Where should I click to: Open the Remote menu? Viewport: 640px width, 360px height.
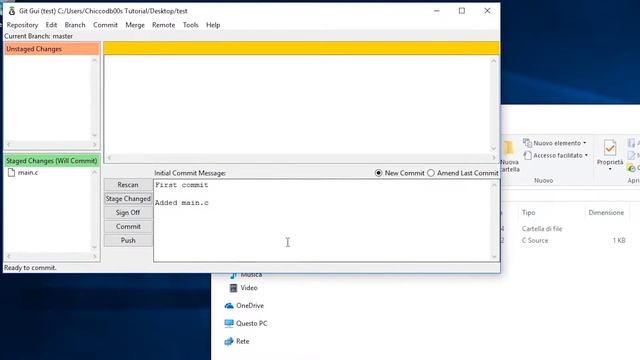(163, 25)
